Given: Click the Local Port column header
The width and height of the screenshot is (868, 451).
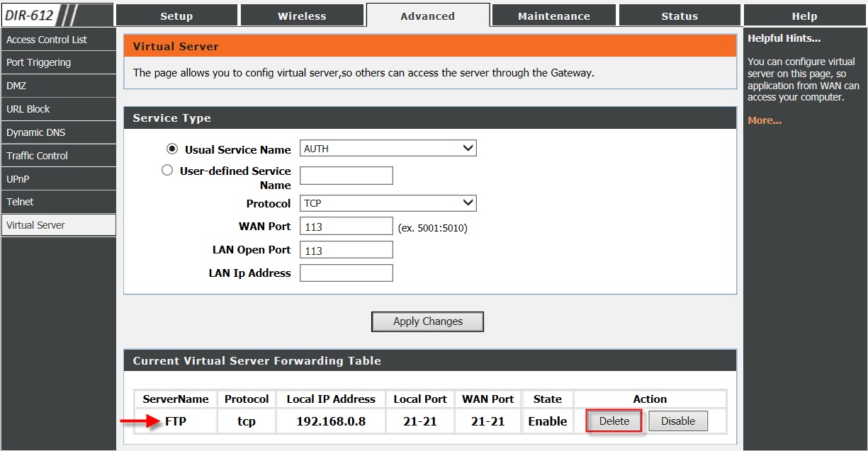Looking at the screenshot, I should point(420,399).
